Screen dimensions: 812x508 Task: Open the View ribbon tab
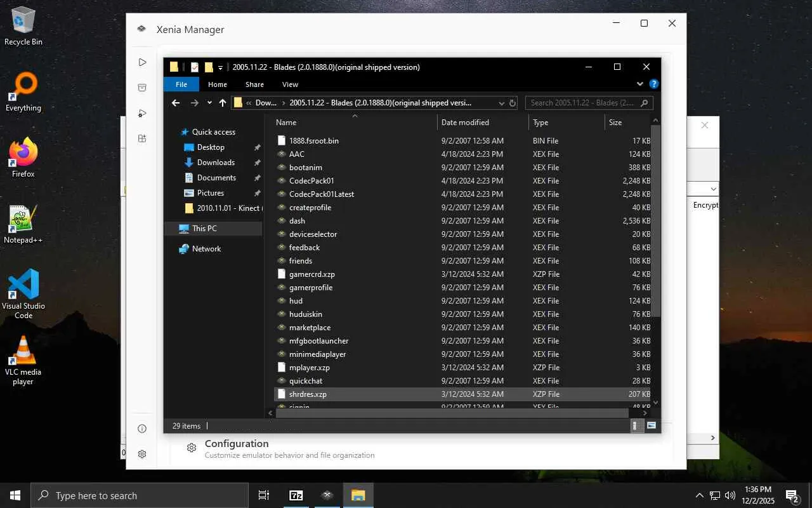(x=290, y=84)
